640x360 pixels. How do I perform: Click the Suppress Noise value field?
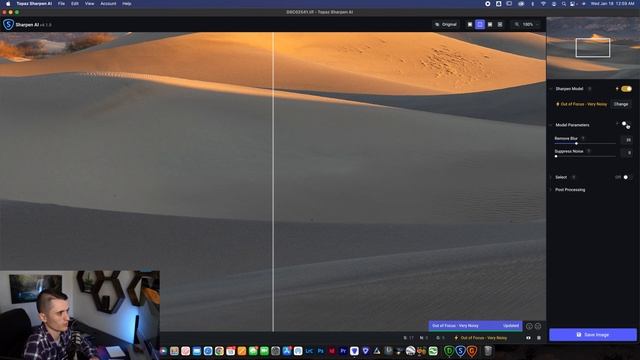point(627,153)
